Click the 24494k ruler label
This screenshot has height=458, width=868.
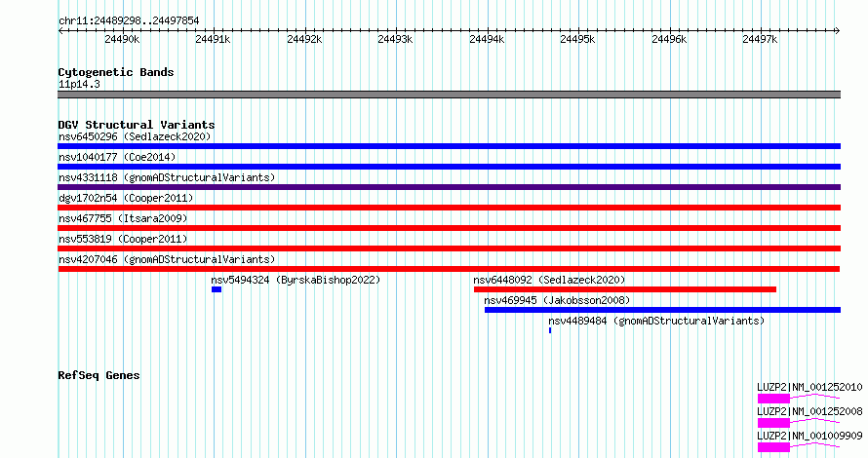pos(487,39)
